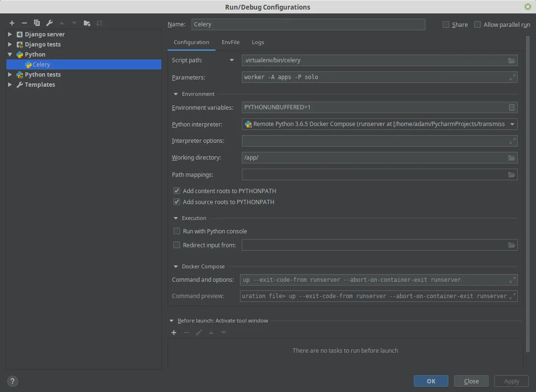Uncheck Add content roots to PYTHONPATH

click(177, 191)
